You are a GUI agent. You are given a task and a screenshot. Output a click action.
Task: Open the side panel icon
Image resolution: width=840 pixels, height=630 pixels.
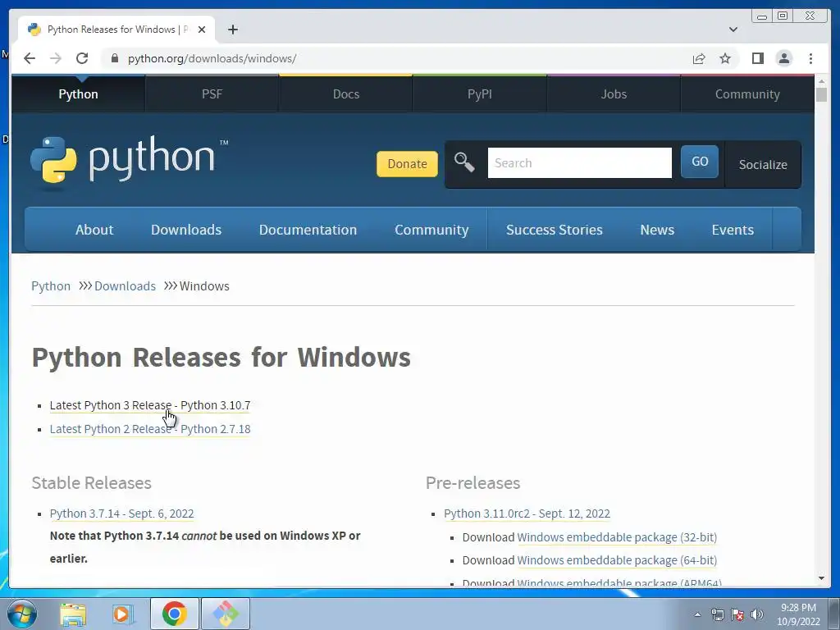757,58
